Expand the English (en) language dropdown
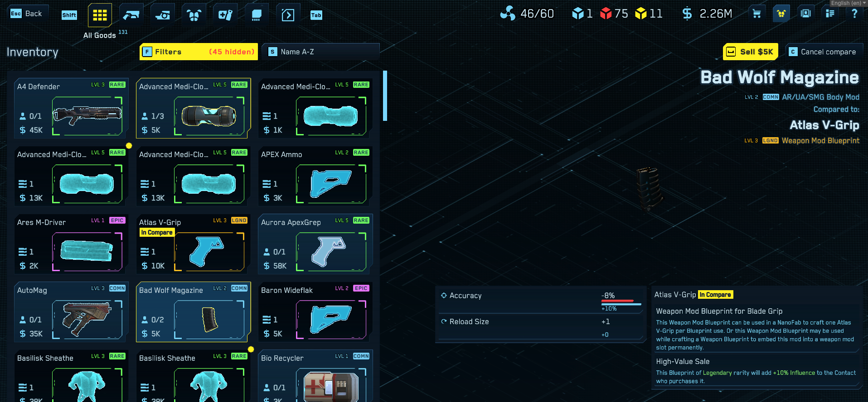This screenshot has width=868, height=402. (848, 3)
